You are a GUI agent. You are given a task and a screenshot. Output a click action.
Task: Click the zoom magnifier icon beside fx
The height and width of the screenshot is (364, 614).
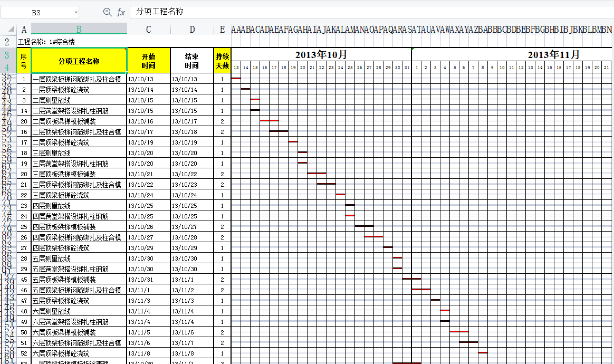[107, 12]
